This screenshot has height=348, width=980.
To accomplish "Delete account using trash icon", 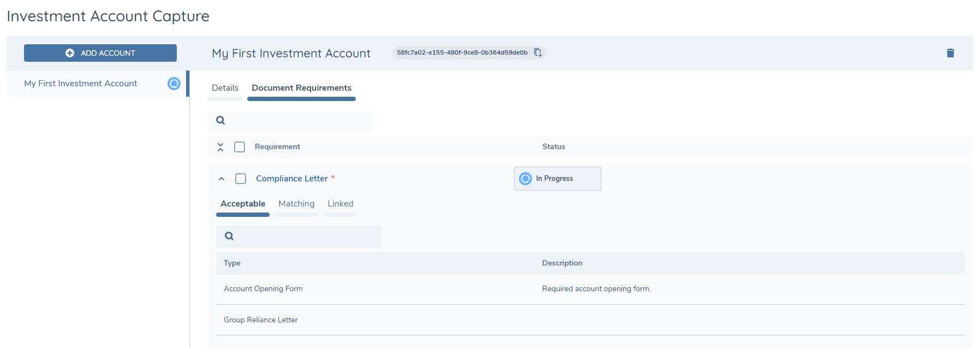I will pos(950,53).
